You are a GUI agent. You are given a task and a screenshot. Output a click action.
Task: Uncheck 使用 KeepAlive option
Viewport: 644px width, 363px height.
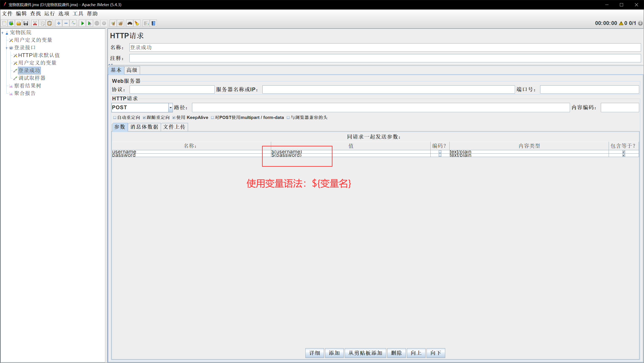click(x=174, y=117)
